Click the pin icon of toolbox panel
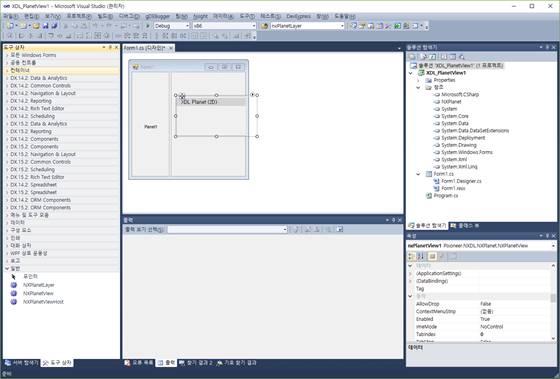 pos(110,47)
